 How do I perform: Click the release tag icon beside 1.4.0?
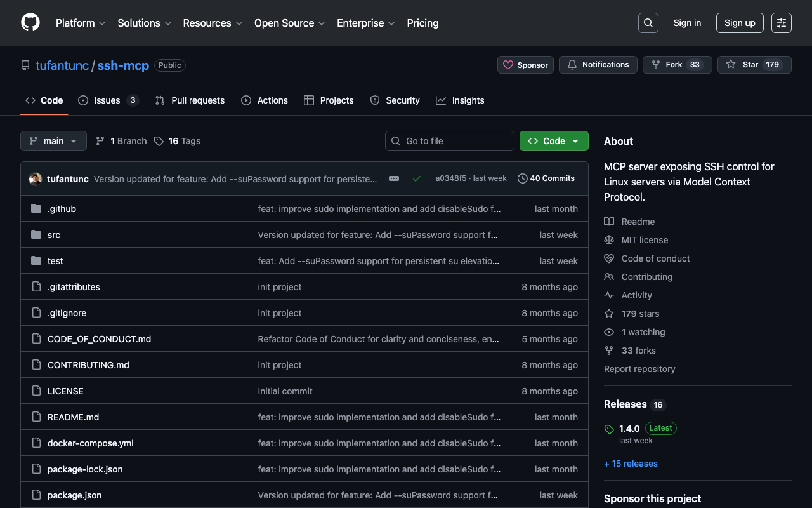point(609,429)
